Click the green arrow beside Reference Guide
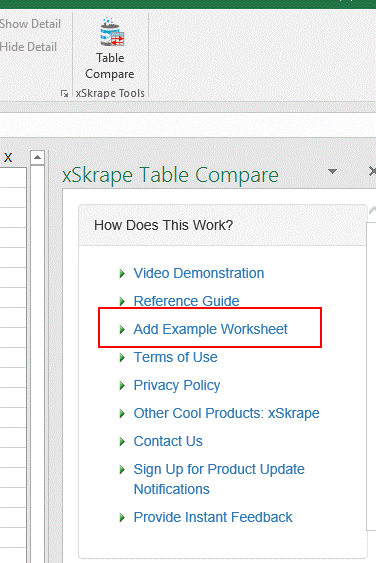Screen dimensions: 376x563 click(x=122, y=301)
